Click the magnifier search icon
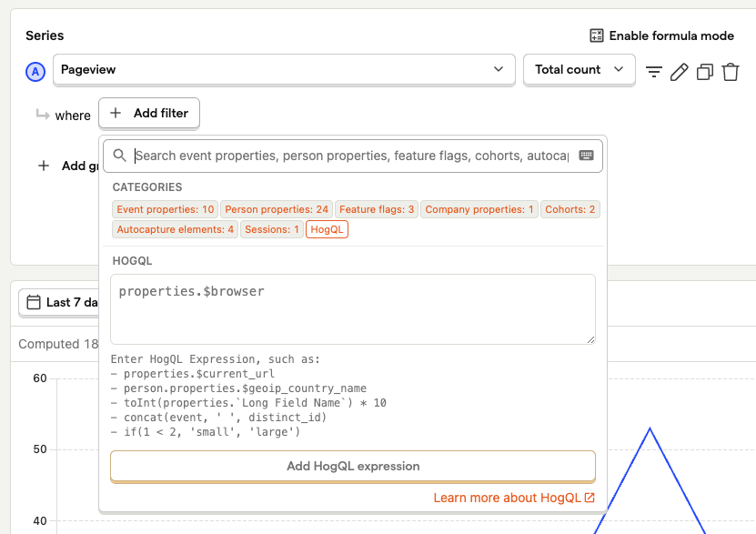 point(119,156)
